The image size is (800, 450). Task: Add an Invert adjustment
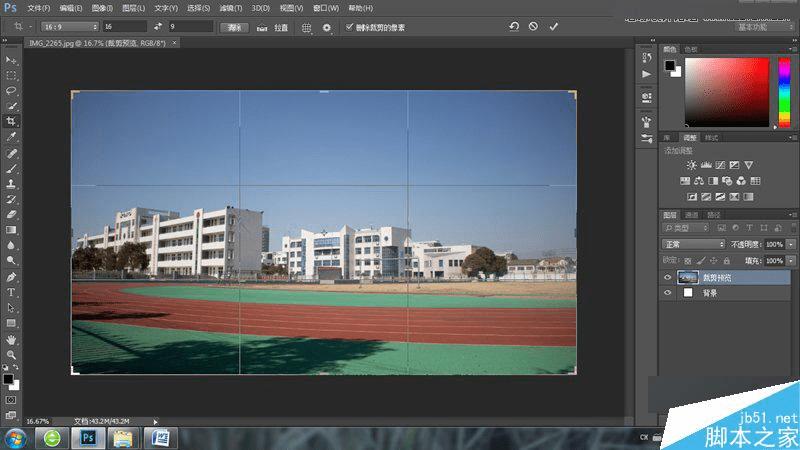692,196
